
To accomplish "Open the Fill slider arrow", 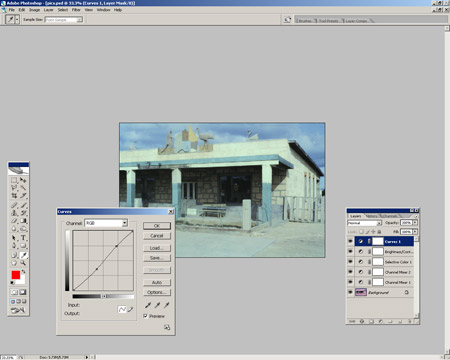I will [x=415, y=231].
